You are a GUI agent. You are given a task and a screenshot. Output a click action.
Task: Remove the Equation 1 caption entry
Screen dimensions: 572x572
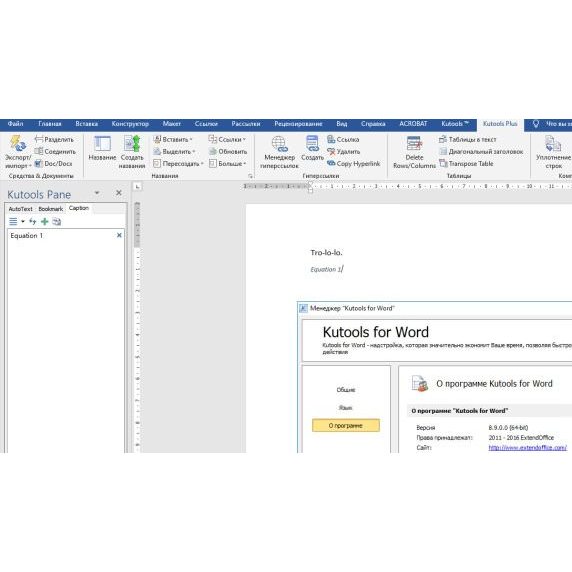coord(119,235)
